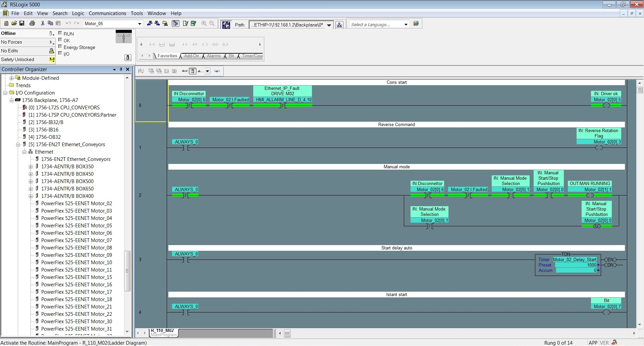Click the Motor_02_Delay_Start timer tag

pos(575,259)
